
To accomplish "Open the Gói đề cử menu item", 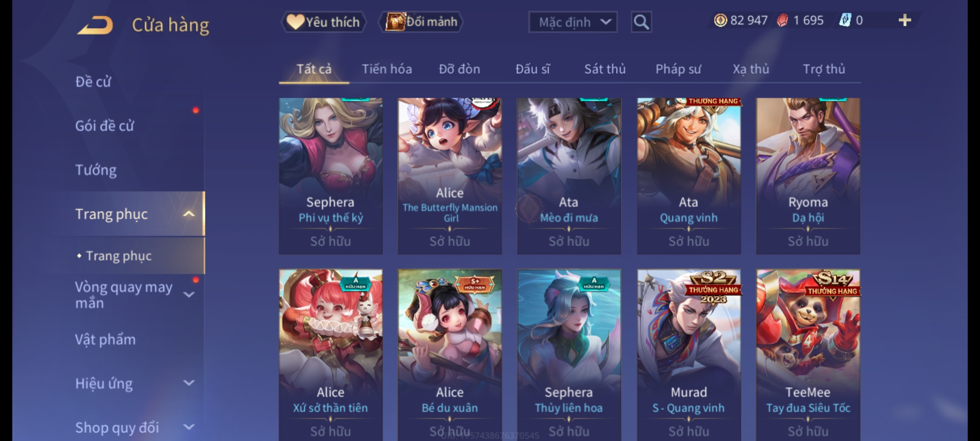I will point(105,126).
